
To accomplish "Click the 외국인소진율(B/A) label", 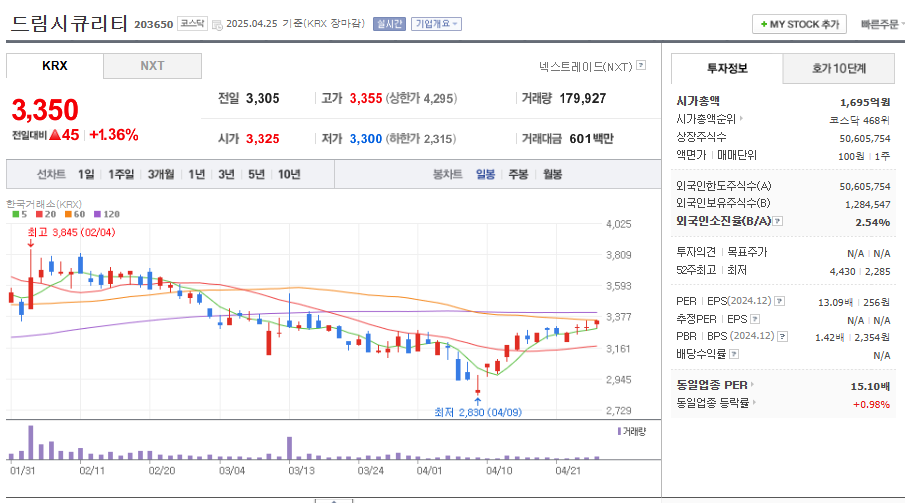I will 723,221.
